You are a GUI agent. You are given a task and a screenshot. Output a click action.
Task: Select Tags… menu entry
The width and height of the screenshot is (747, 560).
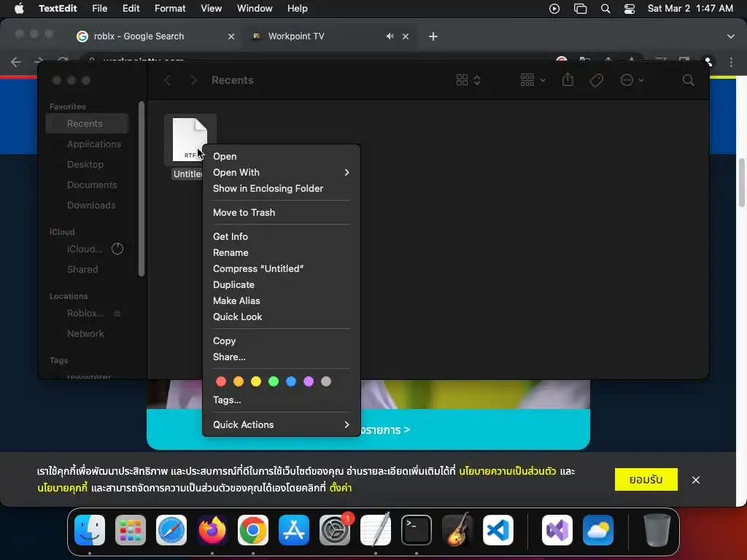pos(281,400)
